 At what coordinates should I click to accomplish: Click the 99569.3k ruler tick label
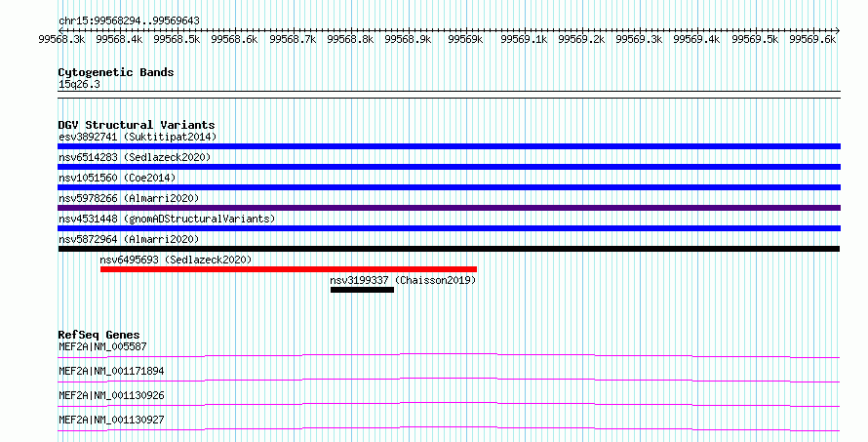pyautogui.click(x=639, y=39)
